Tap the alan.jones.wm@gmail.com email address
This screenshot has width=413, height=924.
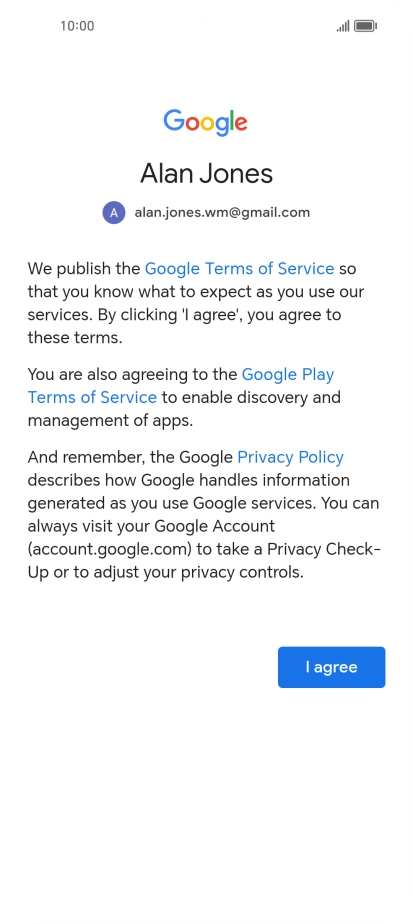(222, 212)
